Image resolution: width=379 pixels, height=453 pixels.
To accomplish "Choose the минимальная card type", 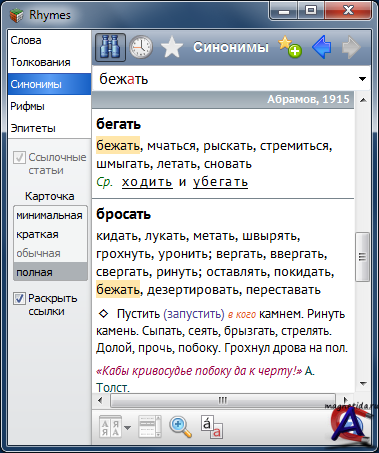I will (x=50, y=215).
